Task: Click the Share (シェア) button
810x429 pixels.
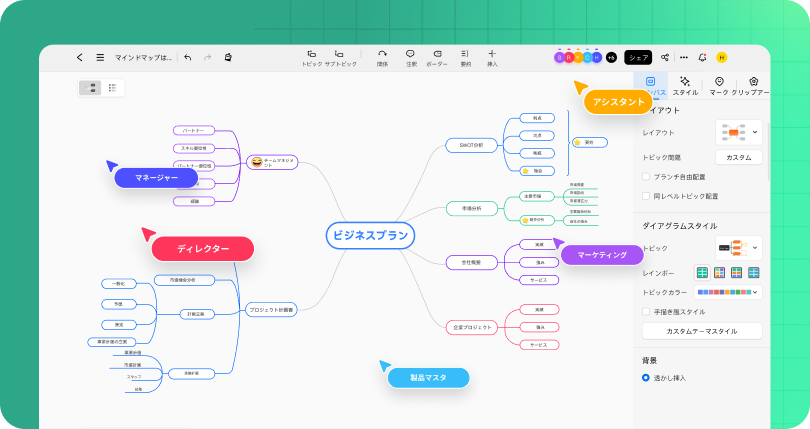Action: [638, 58]
